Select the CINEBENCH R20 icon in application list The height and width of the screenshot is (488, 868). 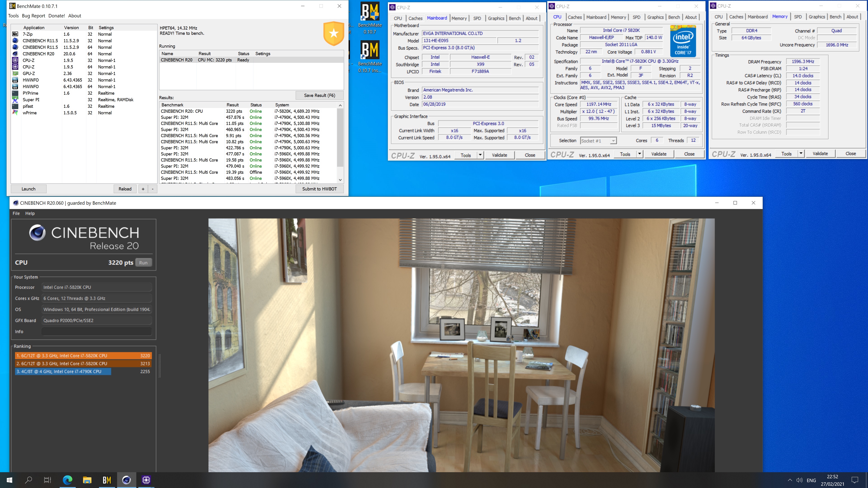15,54
